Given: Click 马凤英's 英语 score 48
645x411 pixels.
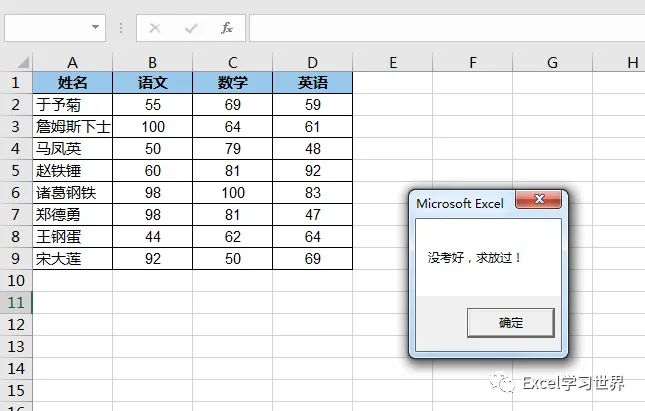Looking at the screenshot, I should pos(312,149).
